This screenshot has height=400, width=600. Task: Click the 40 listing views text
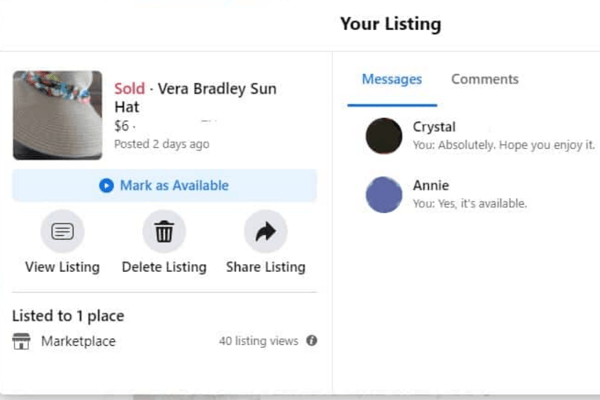259,341
